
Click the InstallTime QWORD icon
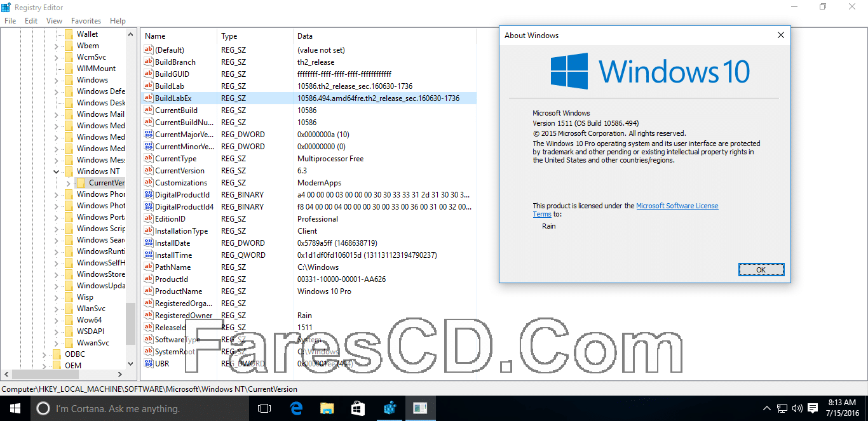coord(149,255)
